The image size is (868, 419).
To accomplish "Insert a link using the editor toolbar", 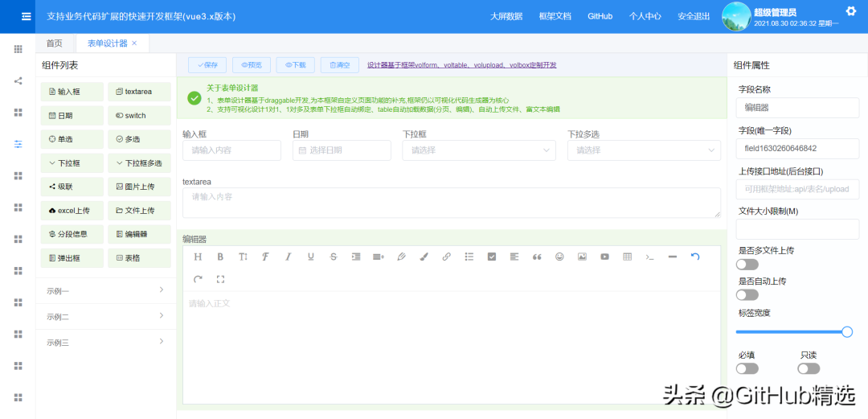I will 446,257.
